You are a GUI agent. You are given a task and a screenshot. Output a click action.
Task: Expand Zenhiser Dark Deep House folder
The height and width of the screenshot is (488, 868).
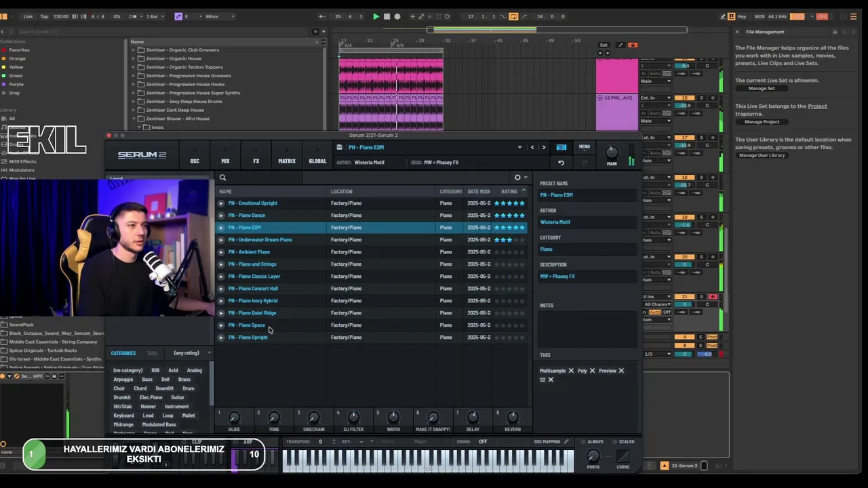pos(134,110)
